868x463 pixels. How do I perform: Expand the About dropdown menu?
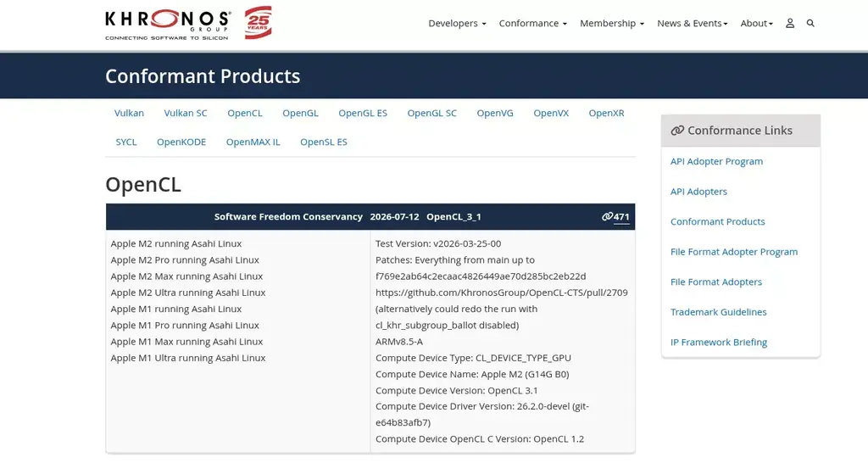(757, 23)
